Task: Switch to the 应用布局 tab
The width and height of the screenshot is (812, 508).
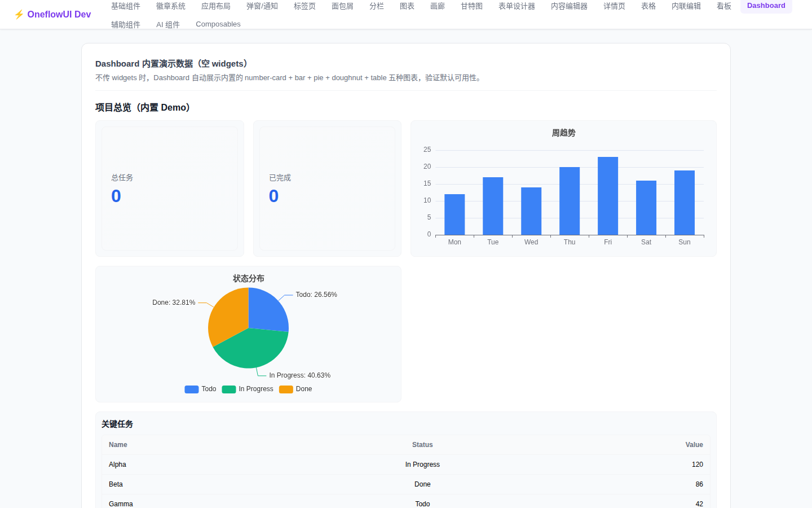Action: 216,6
